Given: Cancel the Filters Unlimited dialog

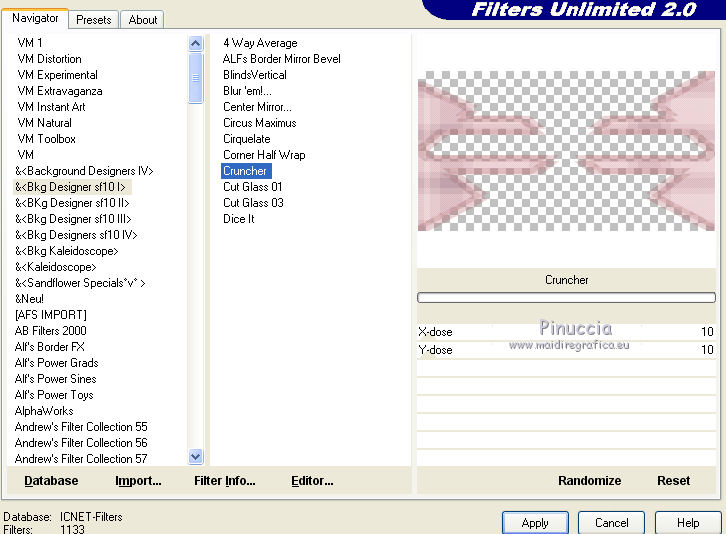Looking at the screenshot, I should click(611, 523).
